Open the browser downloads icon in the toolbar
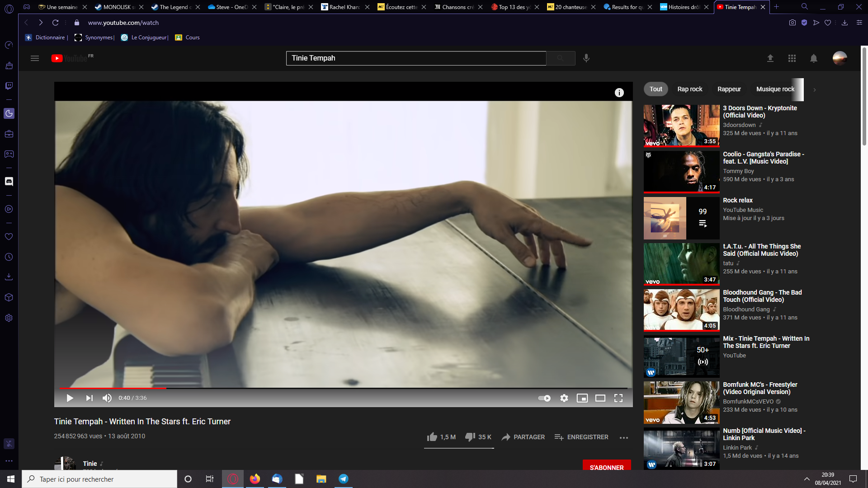This screenshot has height=488, width=868. point(844,23)
